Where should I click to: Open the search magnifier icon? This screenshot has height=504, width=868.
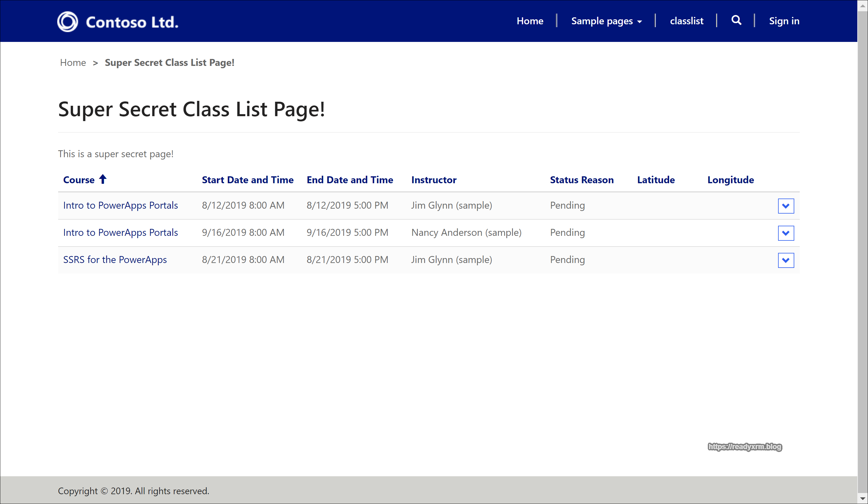point(736,20)
